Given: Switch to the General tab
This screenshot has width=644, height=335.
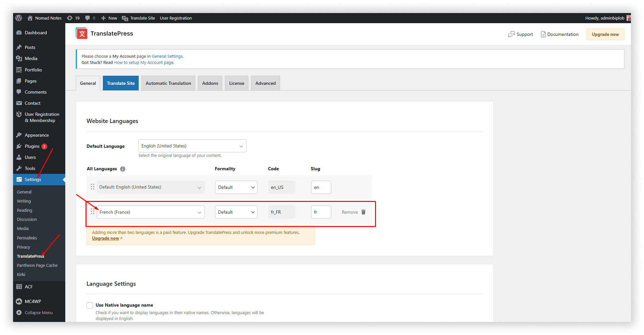Looking at the screenshot, I should 88,83.
